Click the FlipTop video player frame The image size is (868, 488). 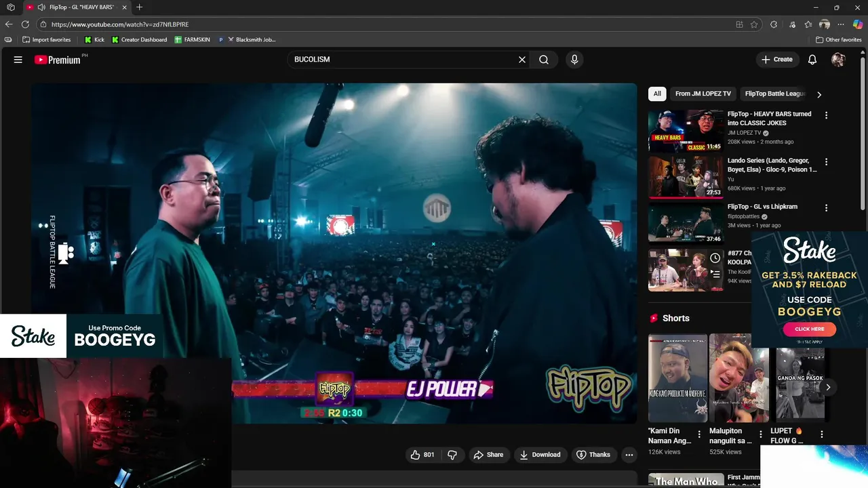[334, 253]
